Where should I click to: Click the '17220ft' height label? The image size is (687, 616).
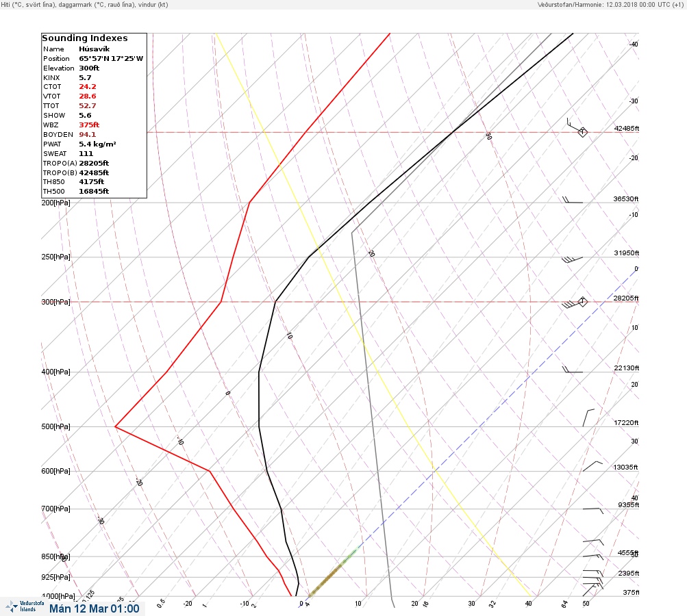[626, 422]
